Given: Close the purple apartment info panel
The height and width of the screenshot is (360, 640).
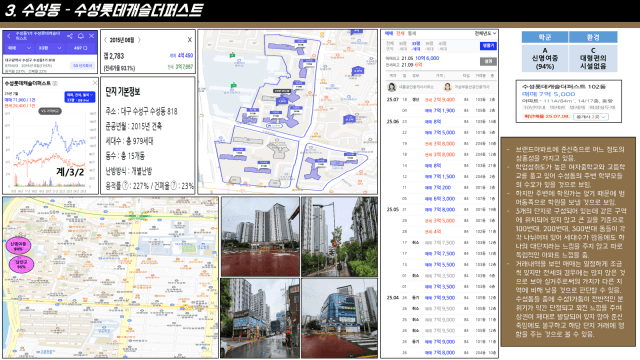Looking at the screenshot, I should (92, 36).
